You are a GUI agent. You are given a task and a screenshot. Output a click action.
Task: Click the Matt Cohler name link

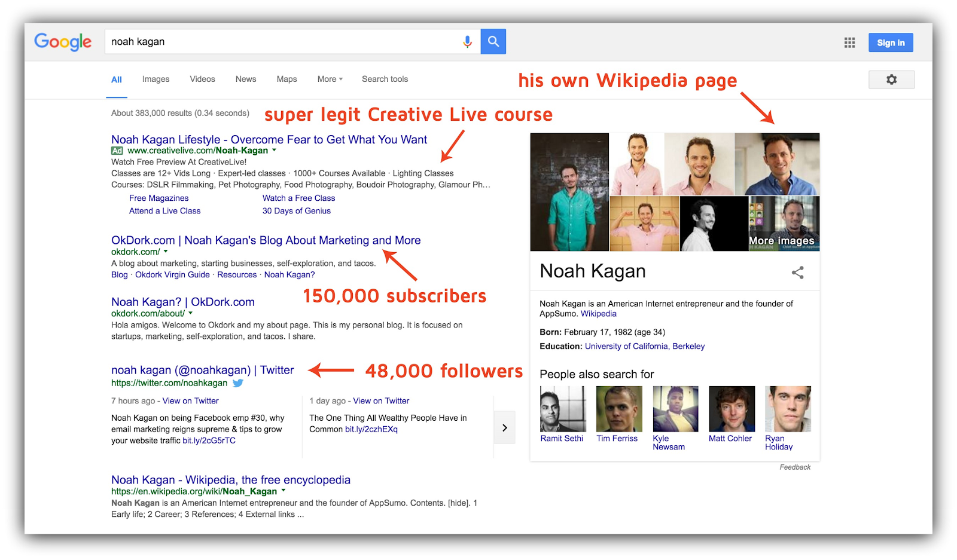[730, 438]
